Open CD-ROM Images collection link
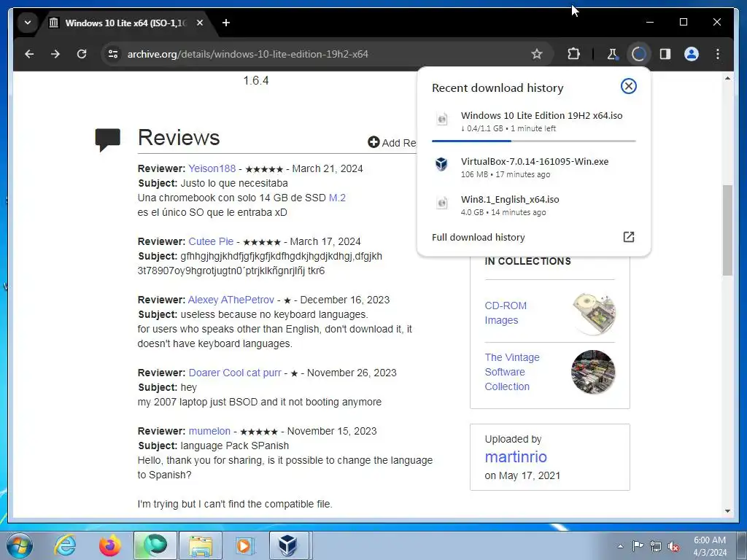The height and width of the screenshot is (560, 747). click(506, 313)
